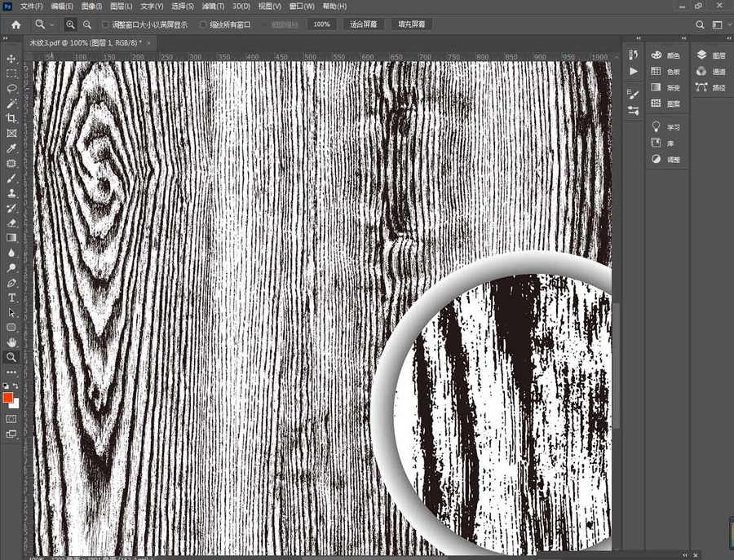Click the orange foreground color swatch
The height and width of the screenshot is (560, 734).
coord(7,398)
